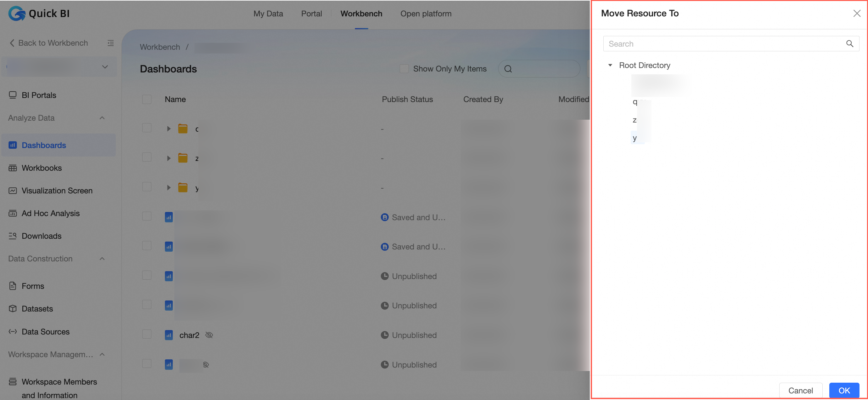Click the sidebar collapse menu icon

tap(110, 43)
